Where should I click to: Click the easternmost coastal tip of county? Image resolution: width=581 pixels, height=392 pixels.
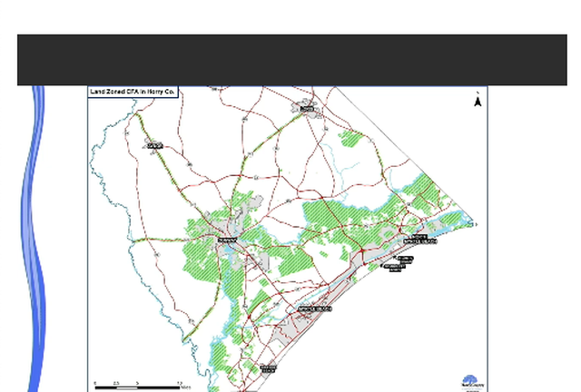(x=472, y=222)
